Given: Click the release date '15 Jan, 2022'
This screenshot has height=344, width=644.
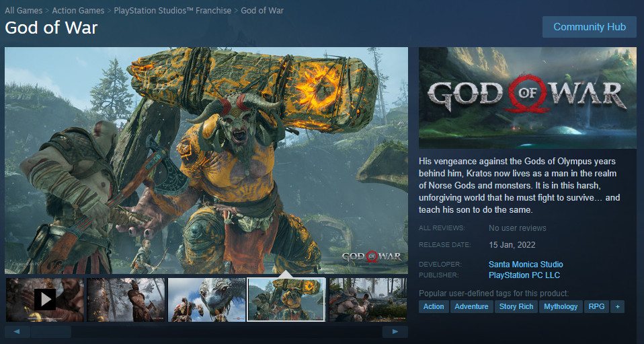Looking at the screenshot, I should pos(512,245).
